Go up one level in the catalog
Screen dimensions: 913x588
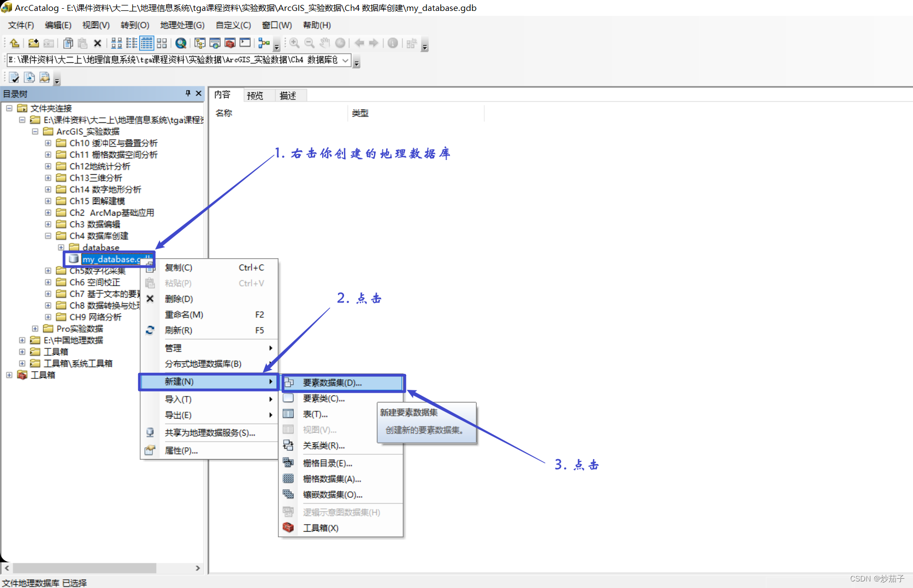coord(15,43)
